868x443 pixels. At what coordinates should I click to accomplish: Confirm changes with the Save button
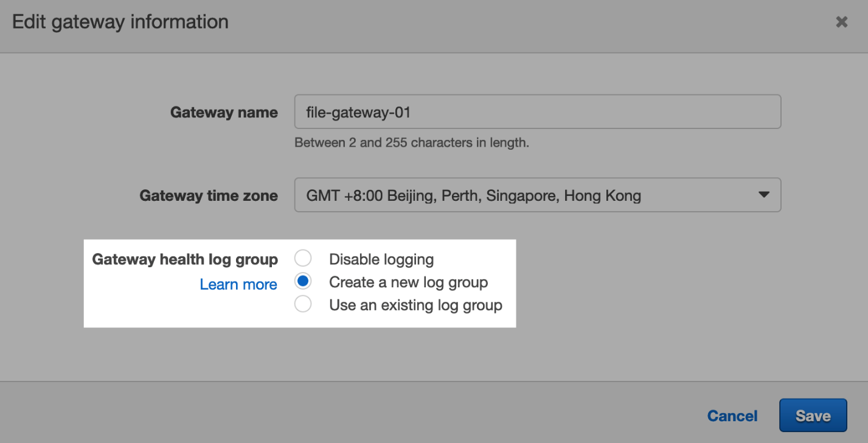(x=813, y=415)
